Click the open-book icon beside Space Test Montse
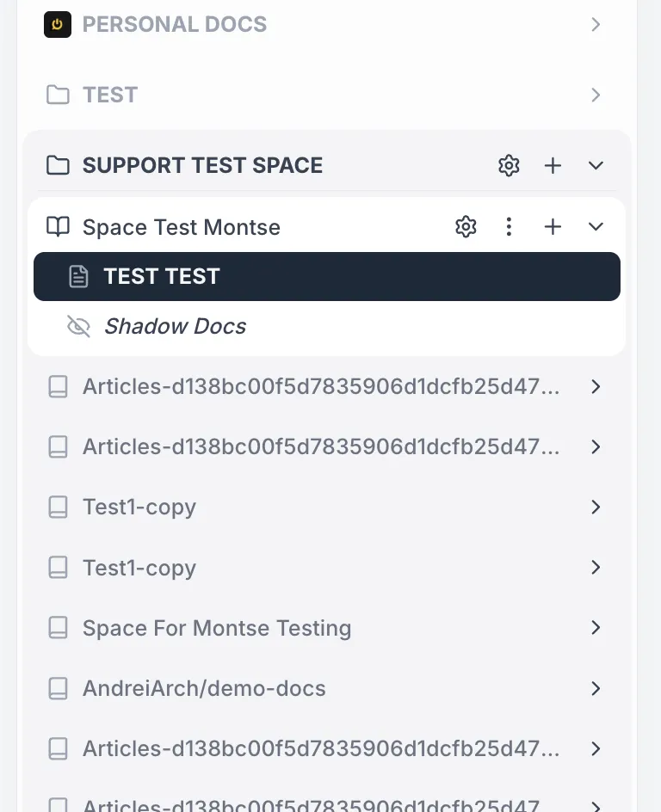Image resolution: width=661 pixels, height=812 pixels. pos(58,227)
